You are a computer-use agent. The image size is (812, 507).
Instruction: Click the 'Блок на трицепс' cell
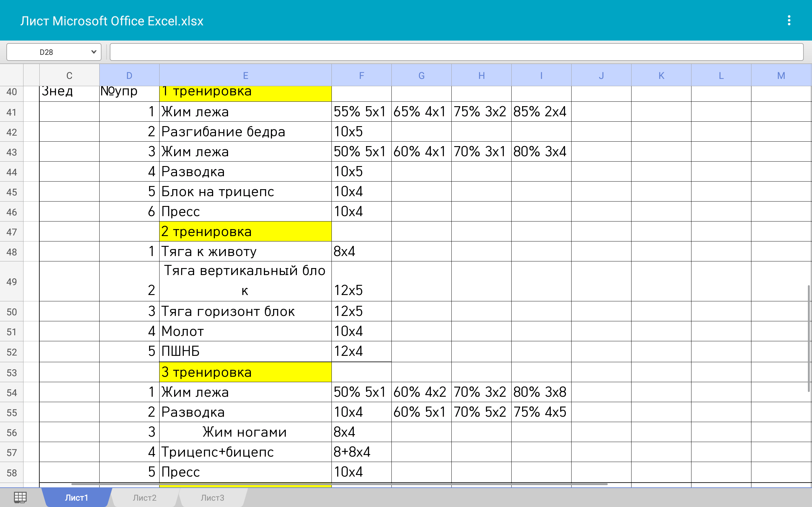click(x=245, y=191)
